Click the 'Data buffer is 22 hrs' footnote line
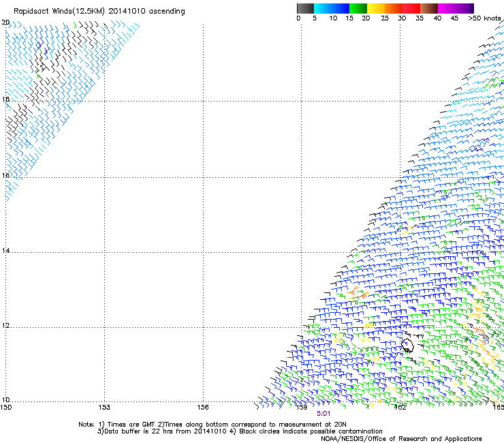The image size is (504, 443). click(x=240, y=431)
